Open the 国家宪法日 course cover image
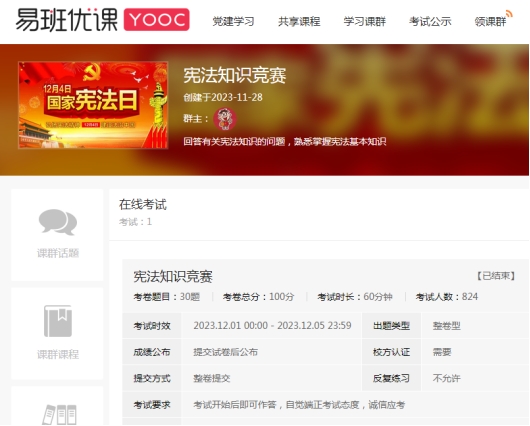530x426 pixels. (93, 105)
